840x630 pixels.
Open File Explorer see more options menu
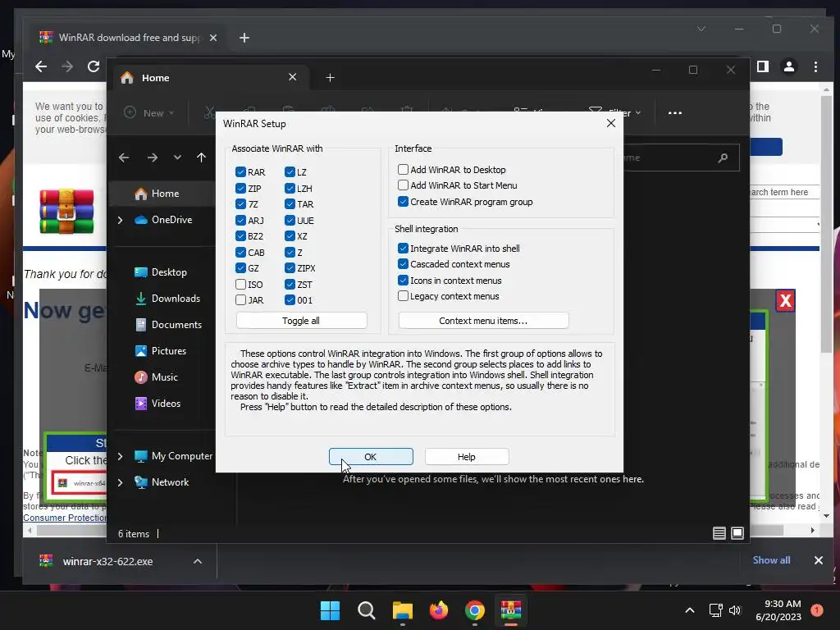tap(675, 113)
